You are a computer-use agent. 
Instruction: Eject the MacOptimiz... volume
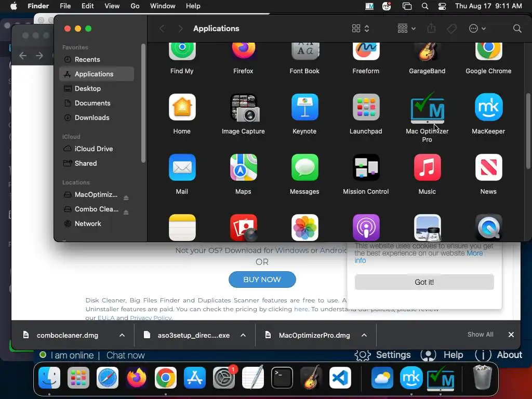point(126,198)
